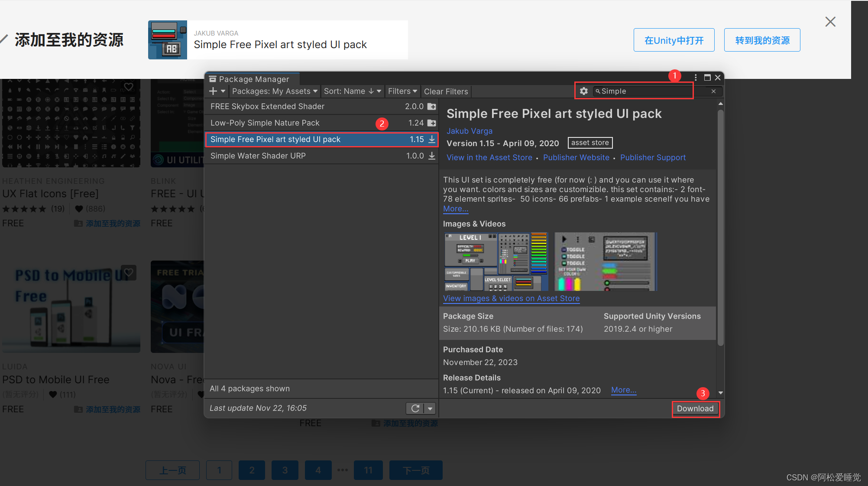This screenshot has height=486, width=868.
Task: Go to page 2 in pagination
Action: pyautogui.click(x=252, y=470)
